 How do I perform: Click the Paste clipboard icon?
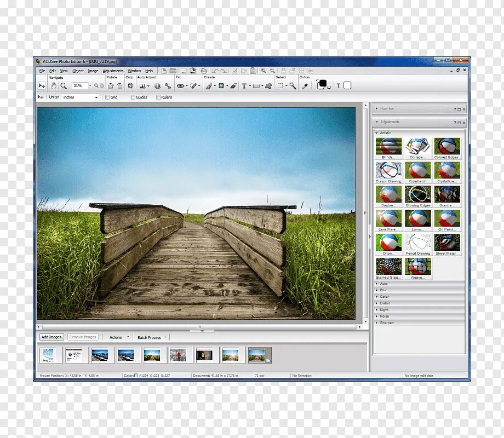click(253, 71)
